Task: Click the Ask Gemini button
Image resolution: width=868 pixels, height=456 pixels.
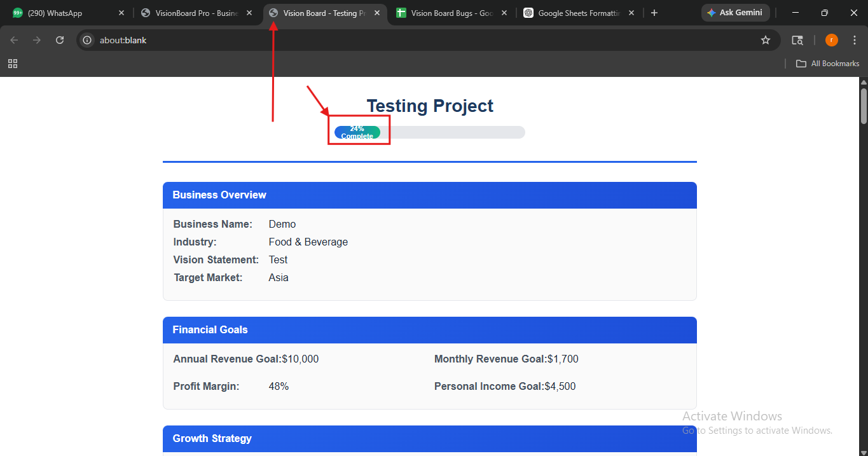Action: (735, 13)
